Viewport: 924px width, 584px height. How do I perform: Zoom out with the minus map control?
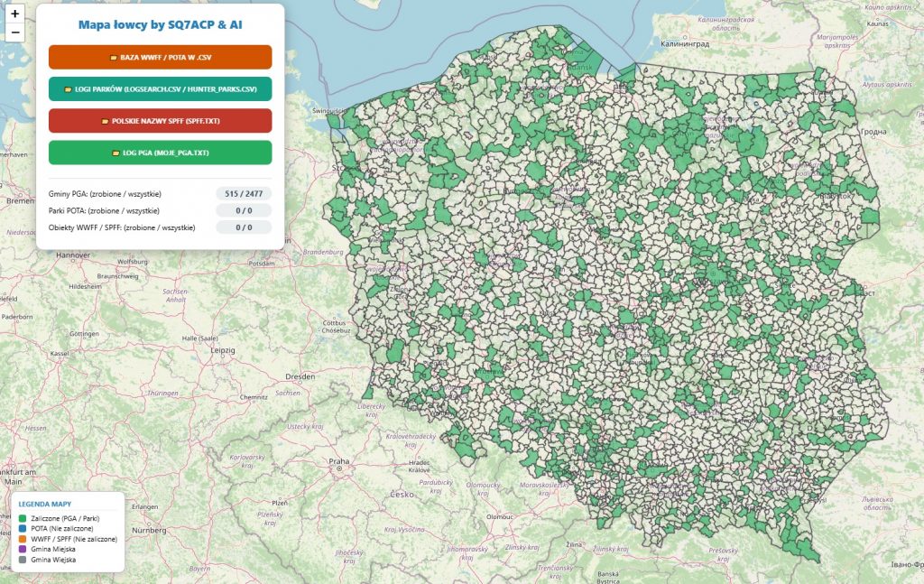(15, 32)
